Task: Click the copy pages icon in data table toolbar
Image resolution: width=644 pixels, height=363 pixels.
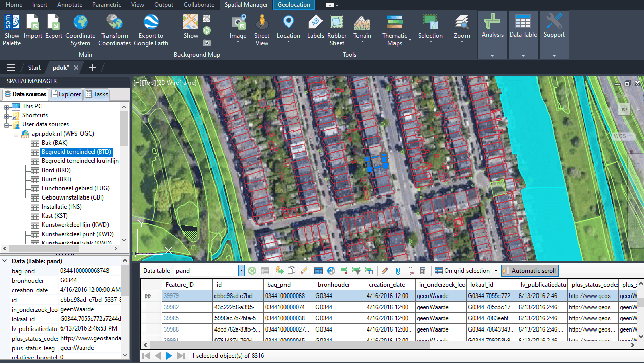Action: (292, 271)
